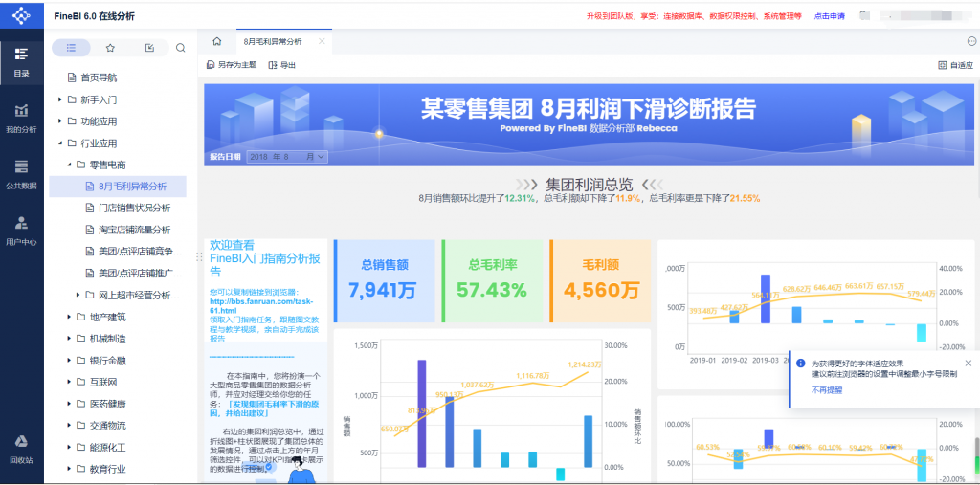Switch to the 8月毛利异常分析 tab

coord(273,42)
